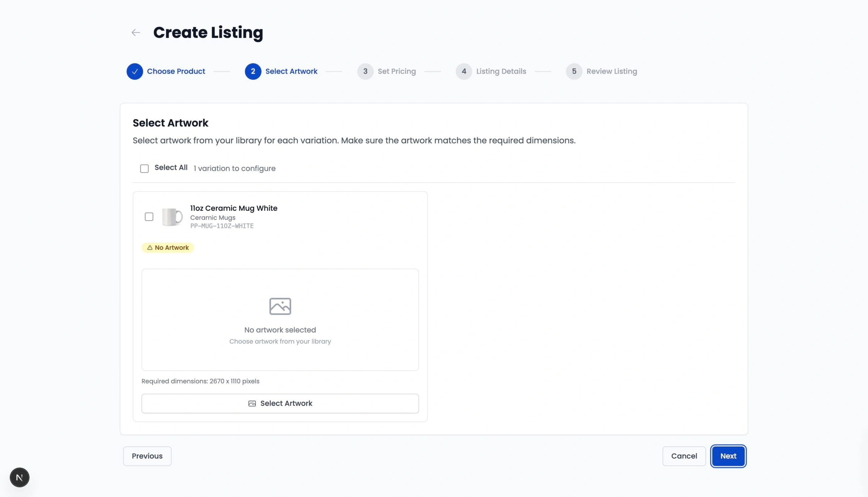Click the step 3 circle for Set Pricing
The width and height of the screenshot is (868, 497).
click(365, 71)
